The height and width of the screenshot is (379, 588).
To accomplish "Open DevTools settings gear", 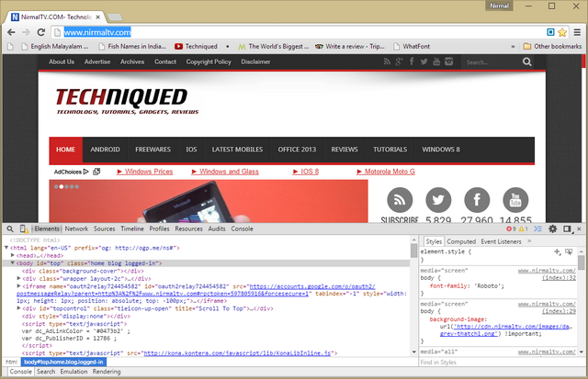I will click(553, 229).
